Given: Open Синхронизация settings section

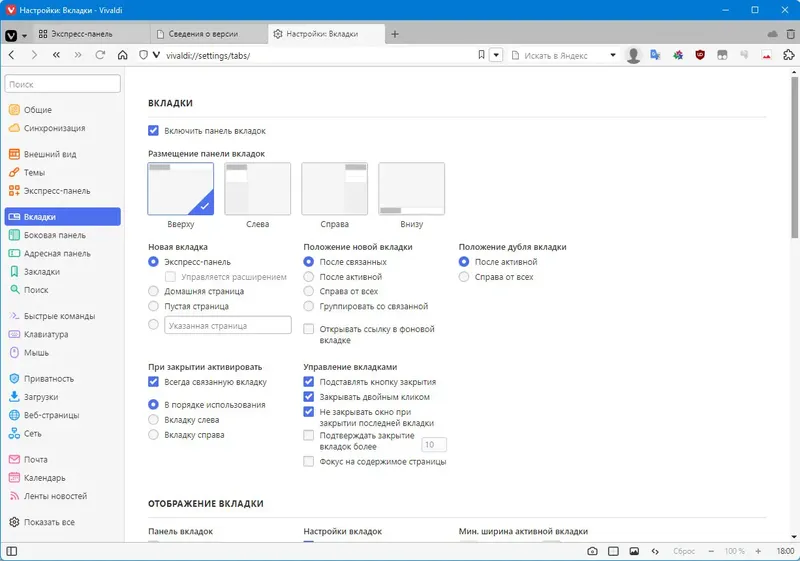Looking at the screenshot, I should point(62,128).
